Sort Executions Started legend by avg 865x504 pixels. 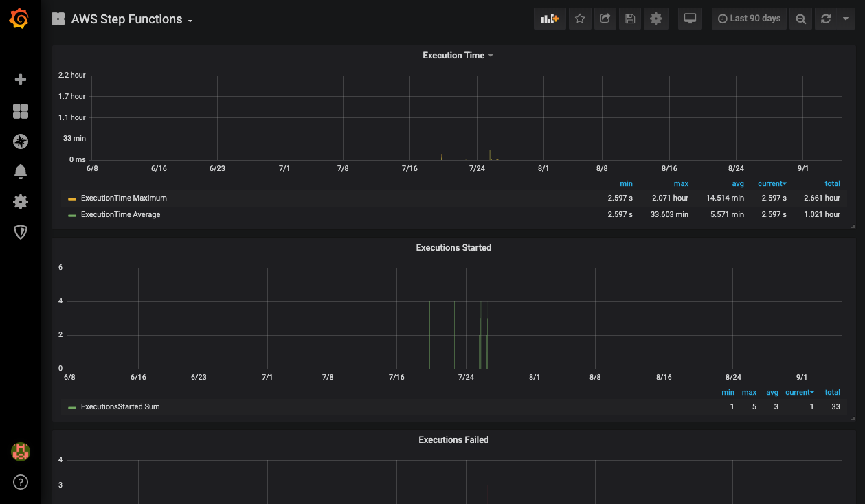point(772,393)
